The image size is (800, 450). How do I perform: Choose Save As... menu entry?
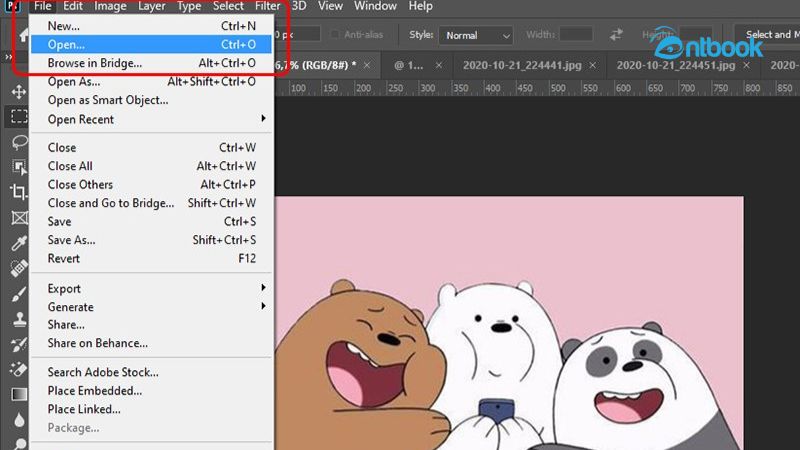click(152, 240)
